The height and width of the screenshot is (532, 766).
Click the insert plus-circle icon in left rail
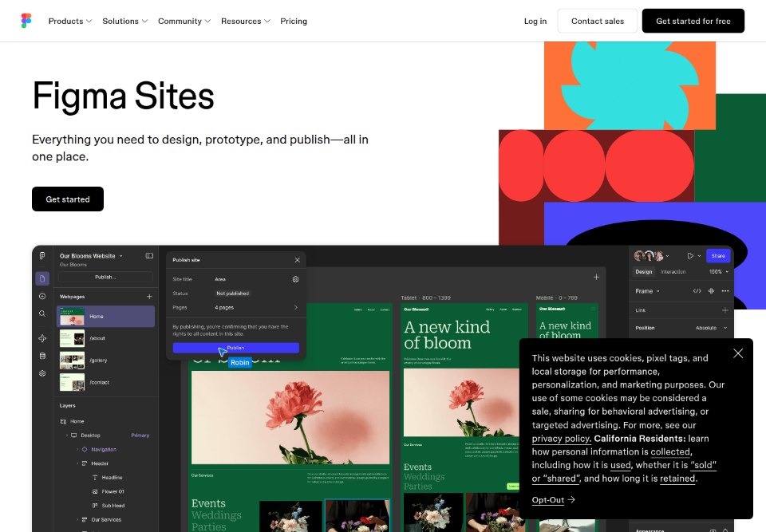coord(42,296)
